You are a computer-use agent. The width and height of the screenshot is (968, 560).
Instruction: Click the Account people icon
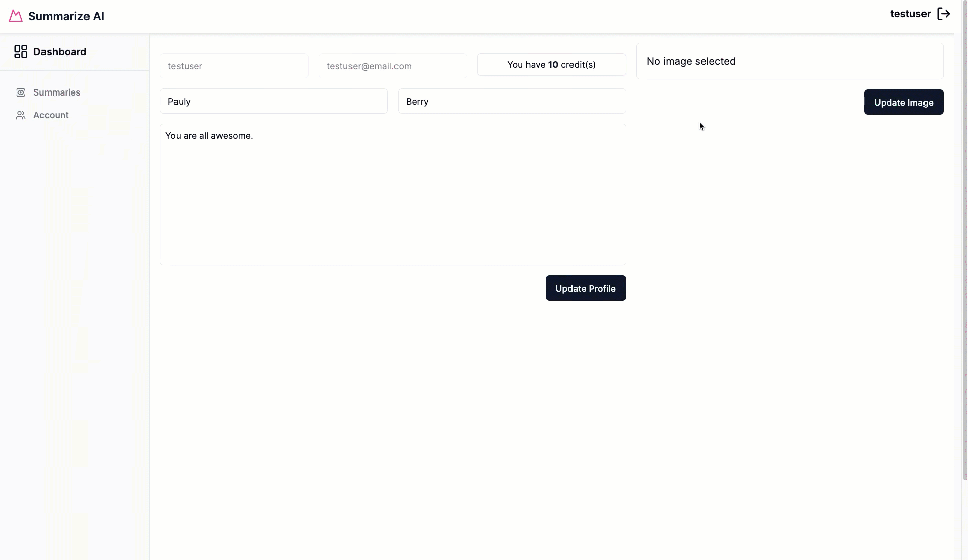pos(21,115)
